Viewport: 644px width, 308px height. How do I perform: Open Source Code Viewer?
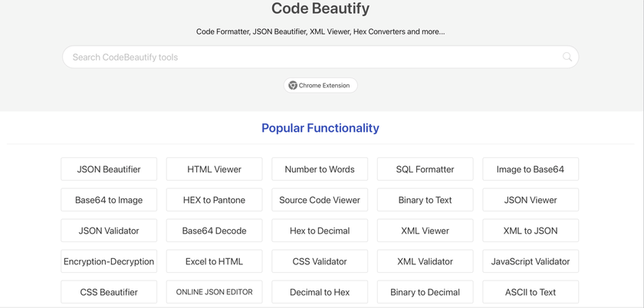[x=320, y=200]
